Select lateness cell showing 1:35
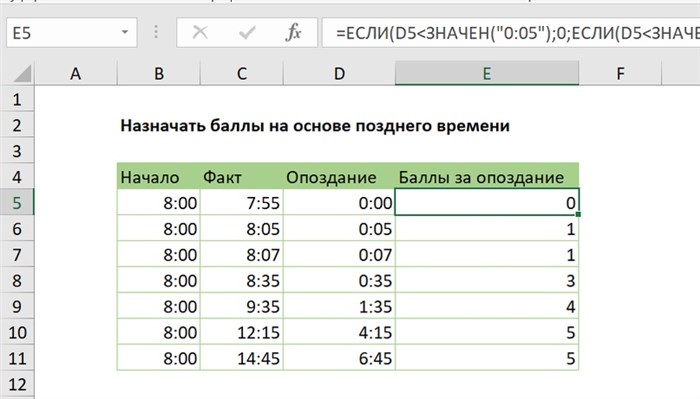Viewport: 700px width, 399px height. [339, 306]
